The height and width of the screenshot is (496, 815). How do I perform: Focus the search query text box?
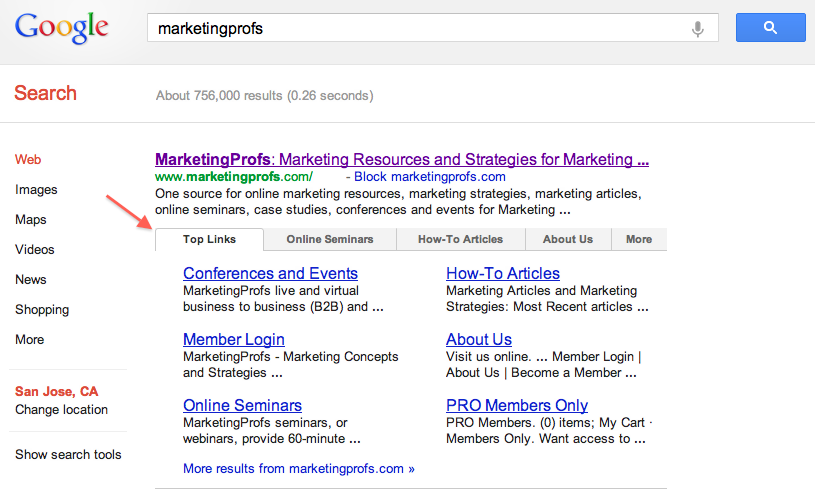420,29
